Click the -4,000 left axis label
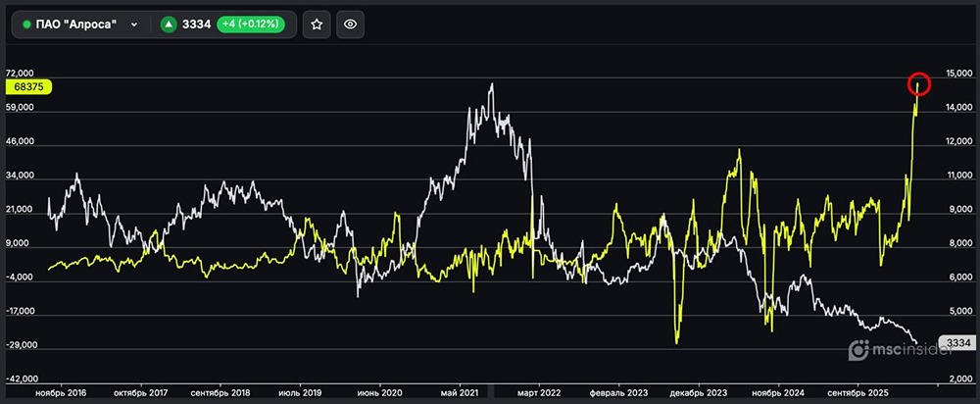This screenshot has width=980, height=404. tap(20, 278)
